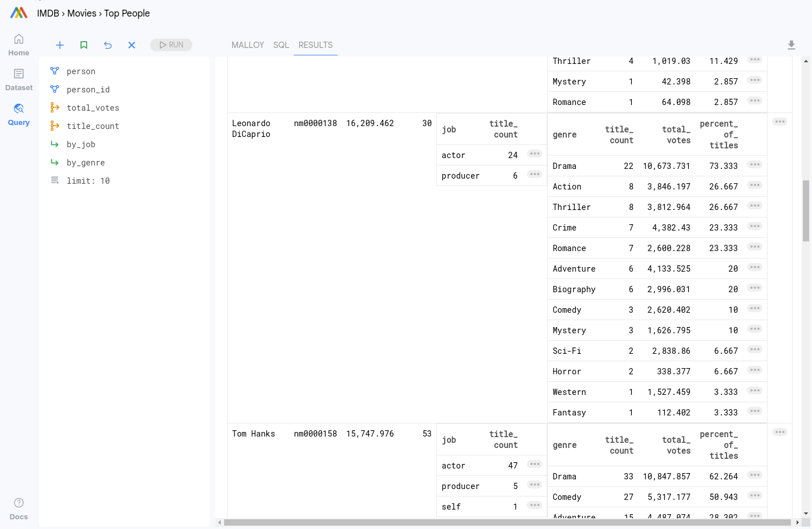Open the ellipsis menu for the Biography genre row
812x529 pixels.
tap(755, 288)
